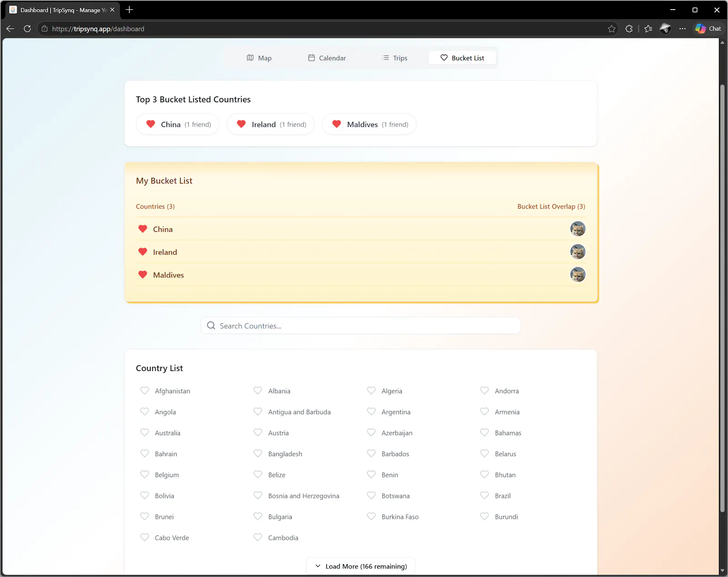Go back with browser back arrow
Viewport: 728px width, 577px height.
10,29
